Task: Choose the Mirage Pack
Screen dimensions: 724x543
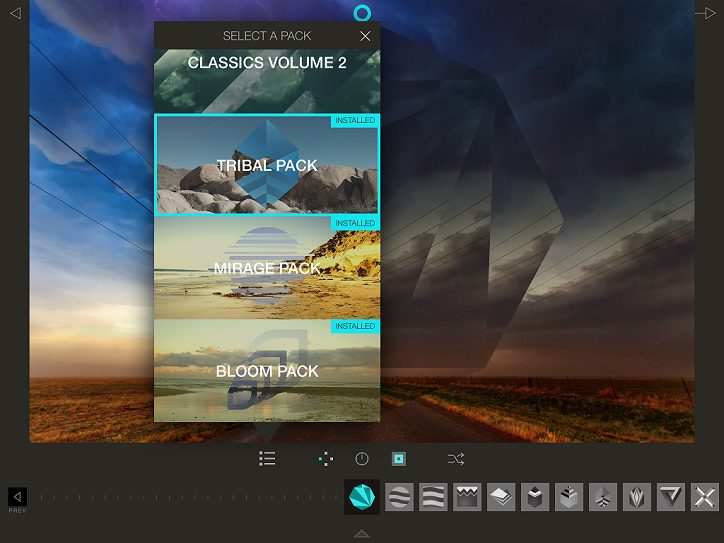Action: point(267,268)
